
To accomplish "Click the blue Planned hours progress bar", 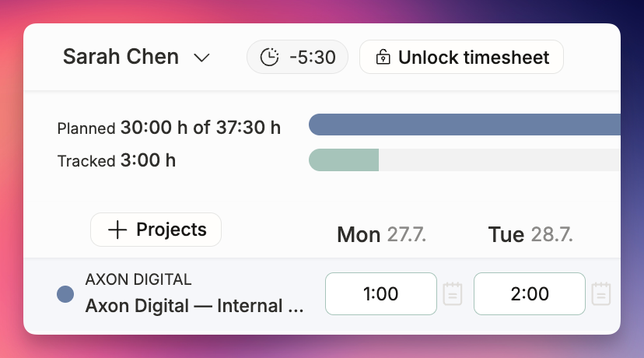I will tap(464, 125).
